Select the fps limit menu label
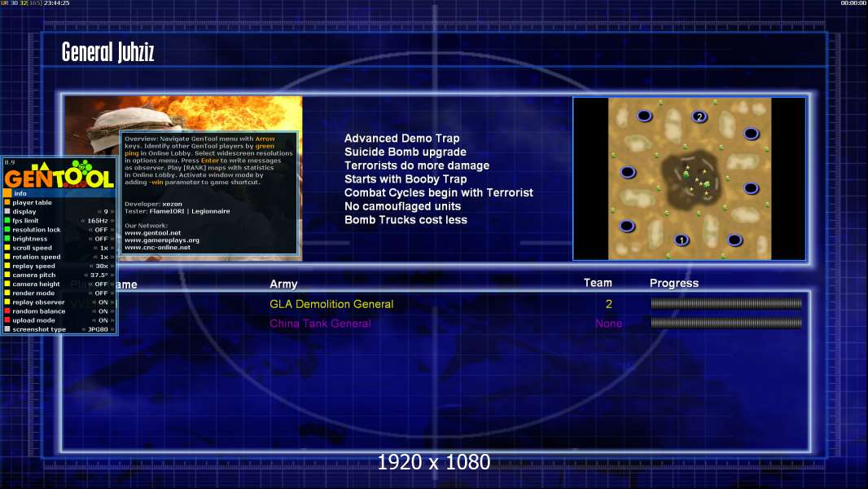This screenshot has height=489, width=868. tap(25, 220)
